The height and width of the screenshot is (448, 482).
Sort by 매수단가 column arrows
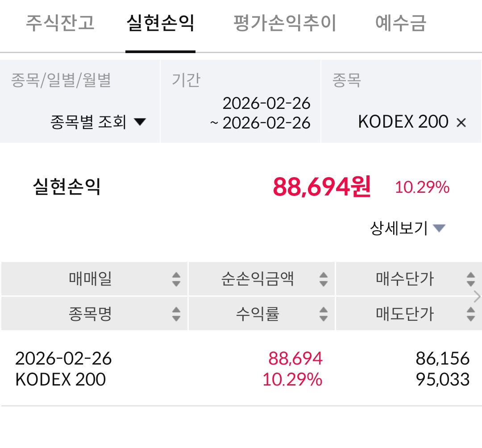click(x=470, y=280)
